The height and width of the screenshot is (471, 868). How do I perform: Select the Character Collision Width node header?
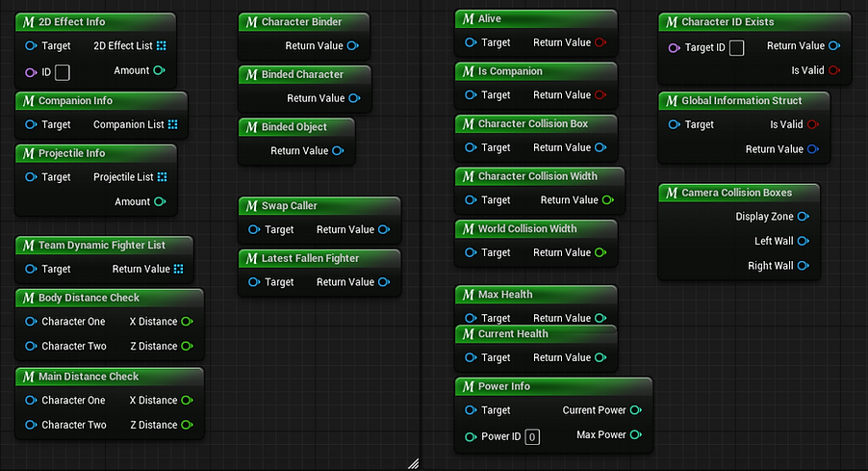point(540,177)
